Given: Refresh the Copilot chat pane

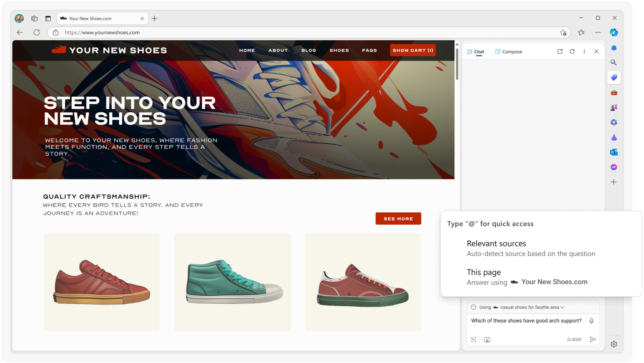Looking at the screenshot, I should pos(572,51).
